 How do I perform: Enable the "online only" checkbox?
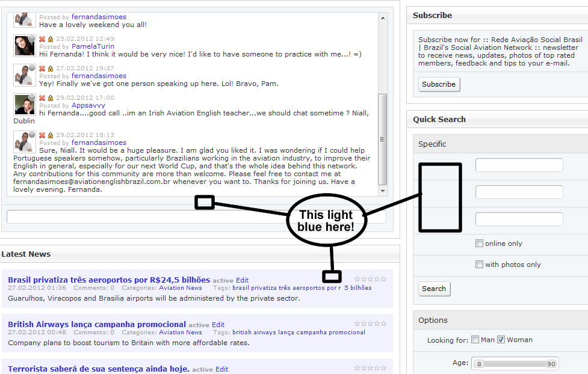pyautogui.click(x=479, y=244)
